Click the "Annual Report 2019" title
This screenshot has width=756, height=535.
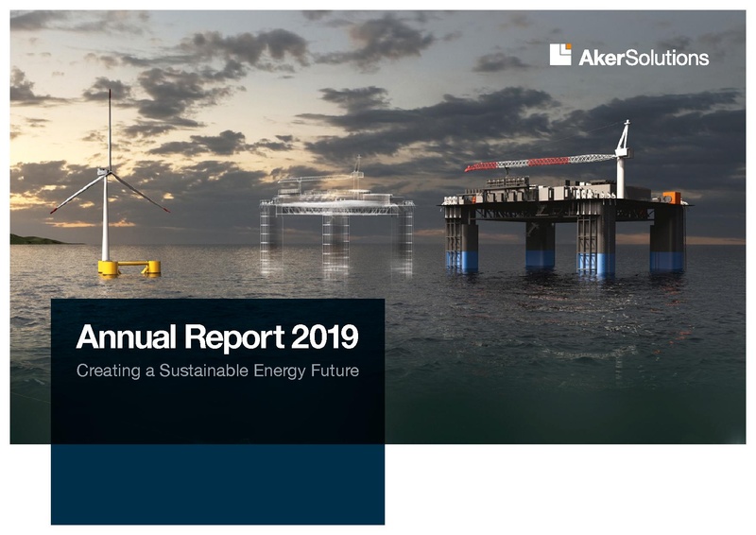[x=217, y=337]
